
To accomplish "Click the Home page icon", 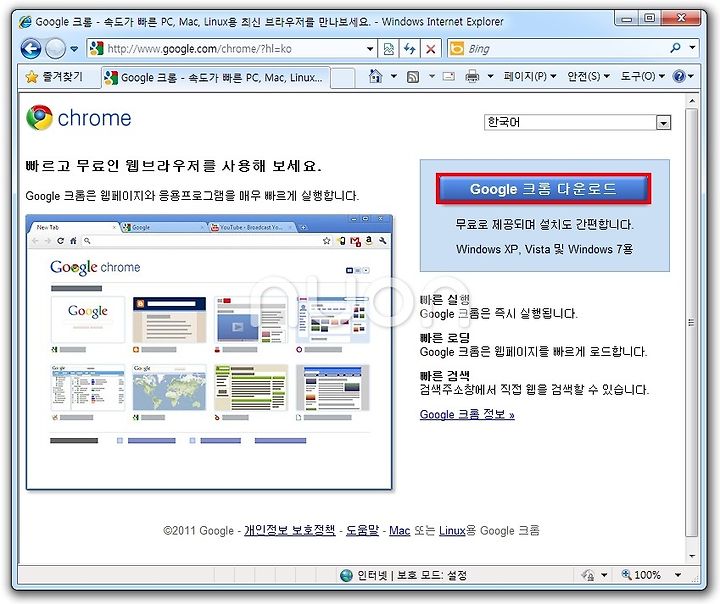I will (x=376, y=76).
